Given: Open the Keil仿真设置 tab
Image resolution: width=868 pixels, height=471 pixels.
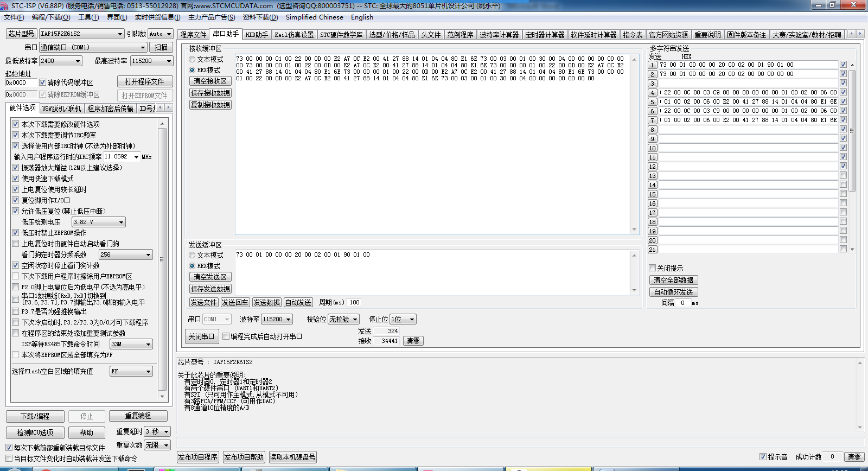Looking at the screenshot, I should pos(294,34).
